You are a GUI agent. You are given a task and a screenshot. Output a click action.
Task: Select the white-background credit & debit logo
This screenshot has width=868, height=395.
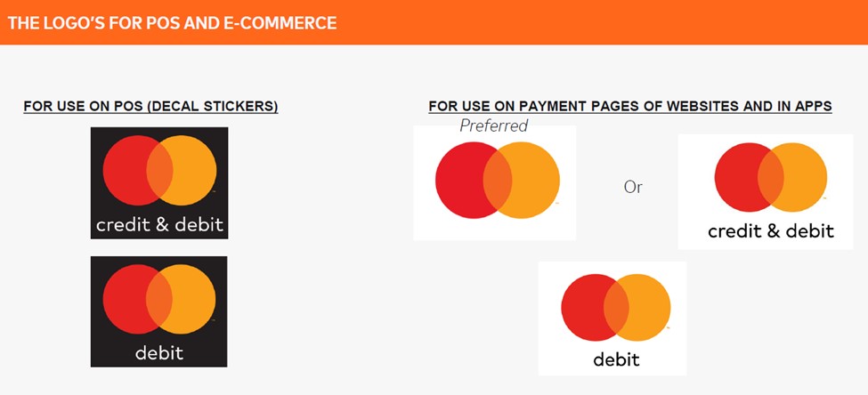pyautogui.click(x=766, y=191)
